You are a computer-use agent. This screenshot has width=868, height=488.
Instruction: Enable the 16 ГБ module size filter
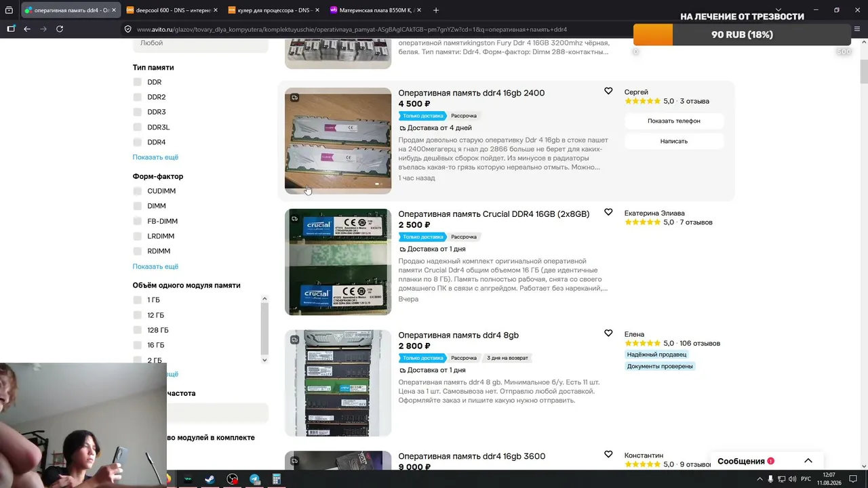(x=138, y=346)
